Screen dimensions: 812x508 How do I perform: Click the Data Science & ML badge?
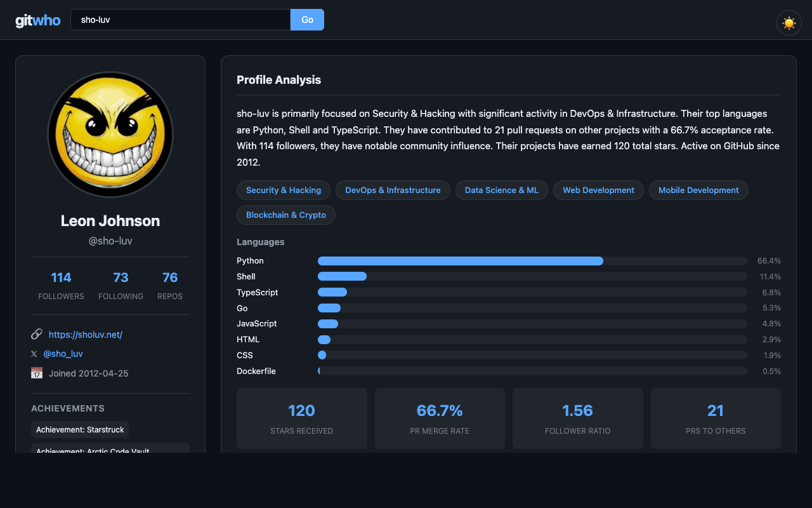501,190
